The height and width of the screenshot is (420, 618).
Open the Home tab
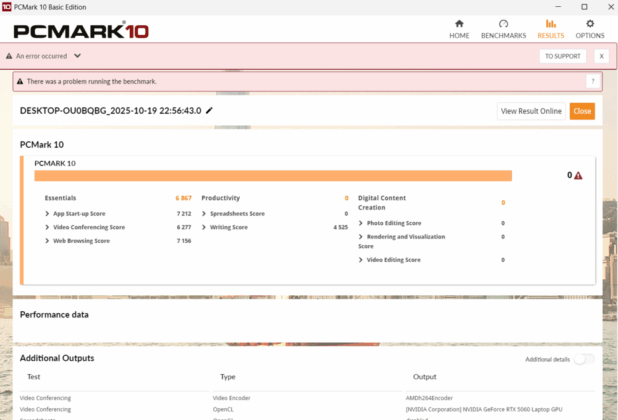pyautogui.click(x=459, y=29)
